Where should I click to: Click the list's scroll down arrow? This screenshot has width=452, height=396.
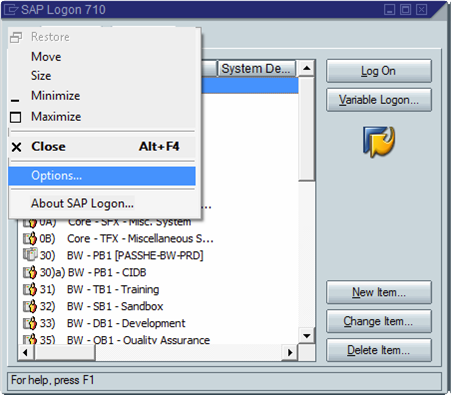[x=306, y=336]
